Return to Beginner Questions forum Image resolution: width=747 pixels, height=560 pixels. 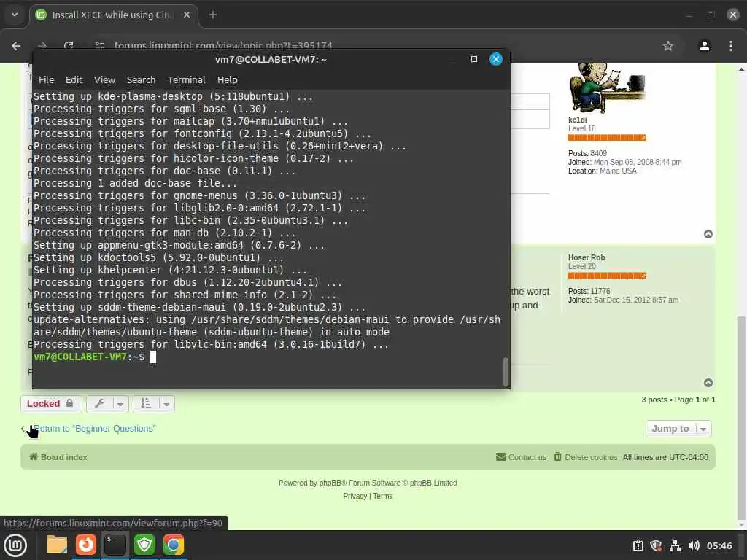(x=94, y=429)
